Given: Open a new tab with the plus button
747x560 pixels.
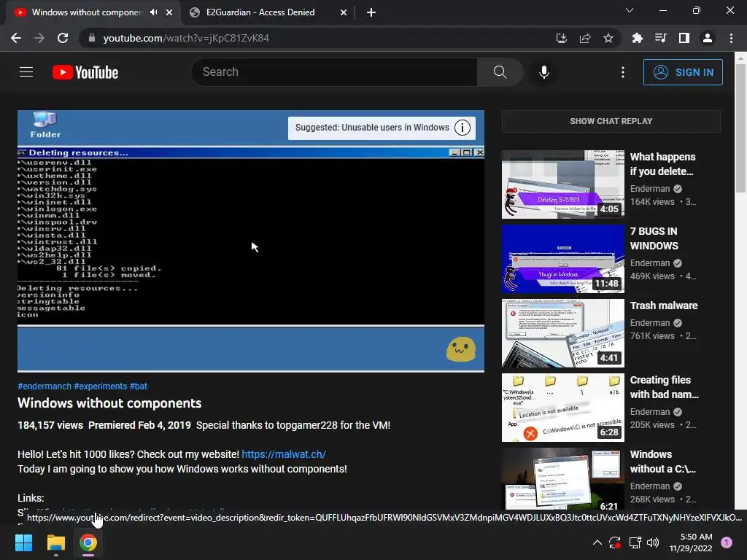Looking at the screenshot, I should click(371, 12).
